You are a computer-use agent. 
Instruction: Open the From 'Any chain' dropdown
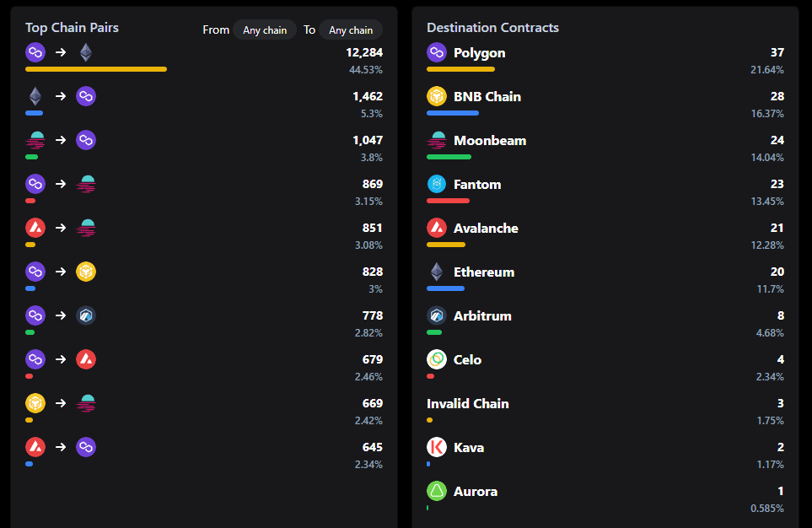tap(265, 30)
